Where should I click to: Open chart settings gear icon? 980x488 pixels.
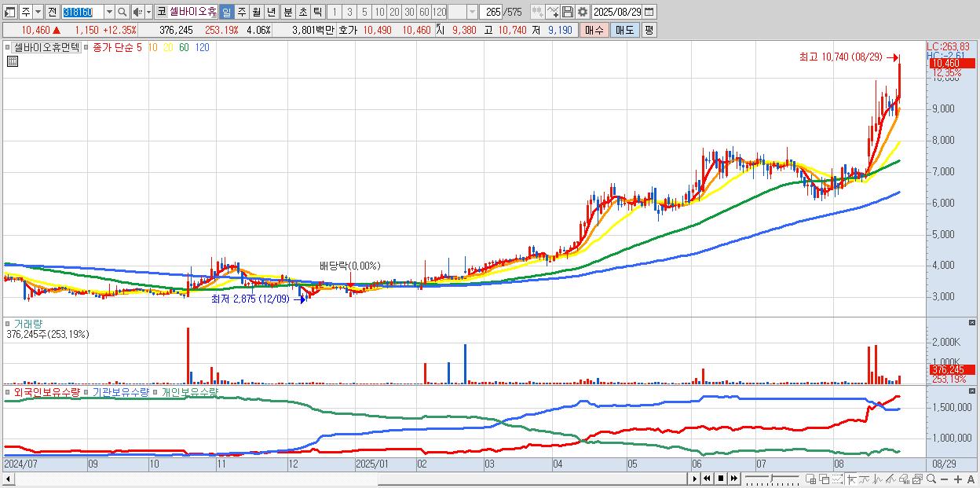pyautogui.click(x=583, y=12)
